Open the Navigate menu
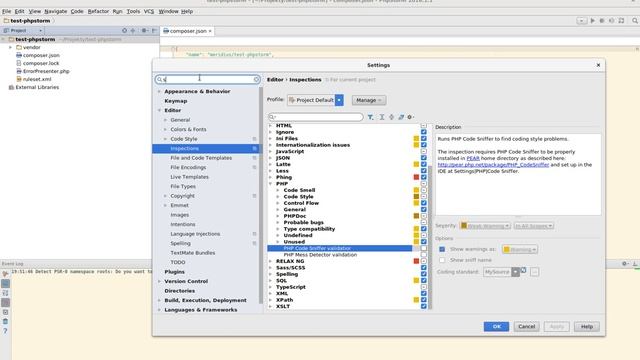Screen dimensions: 640x360 tap(56, 11)
